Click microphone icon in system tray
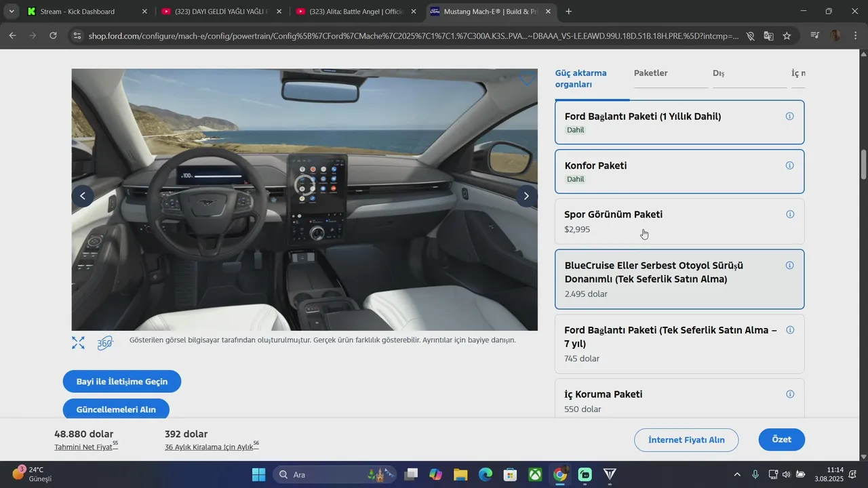 point(755,474)
